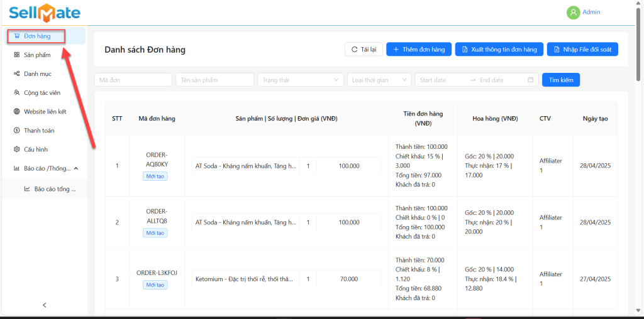Open Cấu hình settings menu

pyautogui.click(x=35, y=149)
